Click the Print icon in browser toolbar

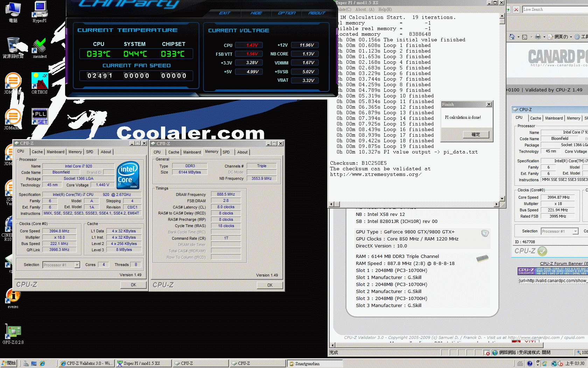[538, 37]
